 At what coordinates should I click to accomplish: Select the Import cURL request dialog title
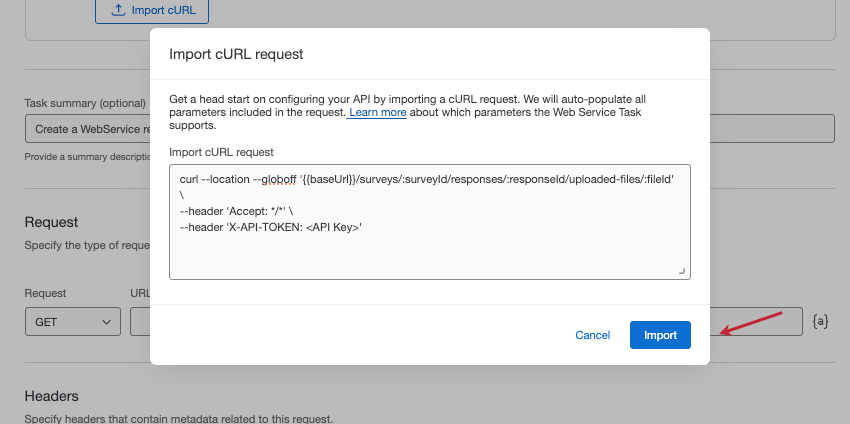tap(236, 54)
